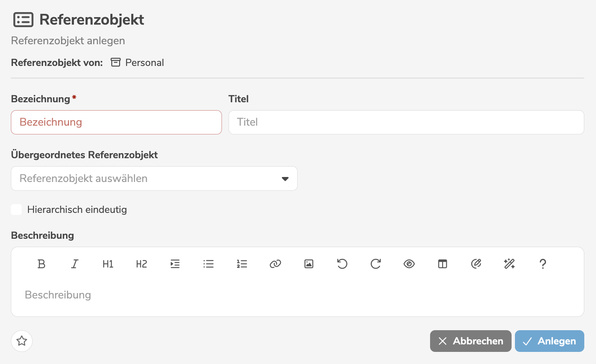The image size is (596, 364).
Task: Enable Hierarchisch eindeutig checkbox
Action: (17, 210)
